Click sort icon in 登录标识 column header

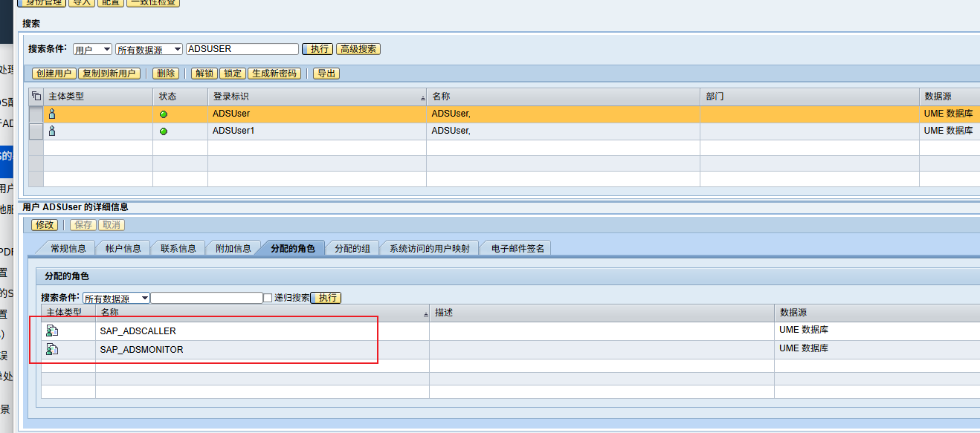click(x=422, y=98)
